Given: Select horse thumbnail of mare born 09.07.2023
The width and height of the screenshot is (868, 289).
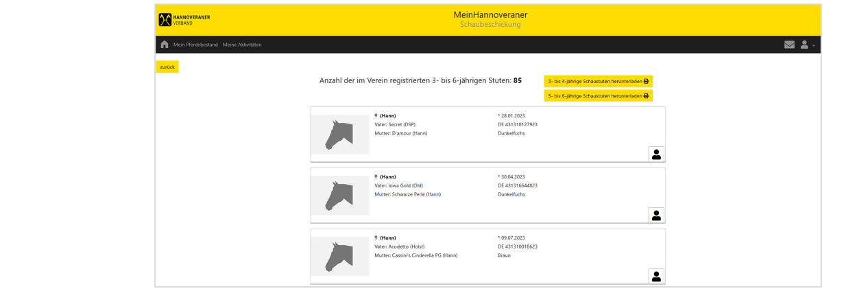Looking at the screenshot, I should pos(340,257).
